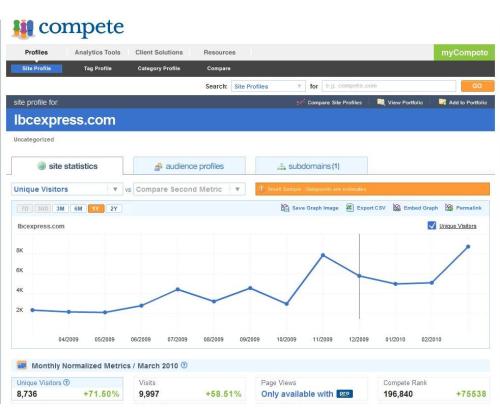Open Compare Site Profiles link
The image size is (500, 408).
click(334, 102)
